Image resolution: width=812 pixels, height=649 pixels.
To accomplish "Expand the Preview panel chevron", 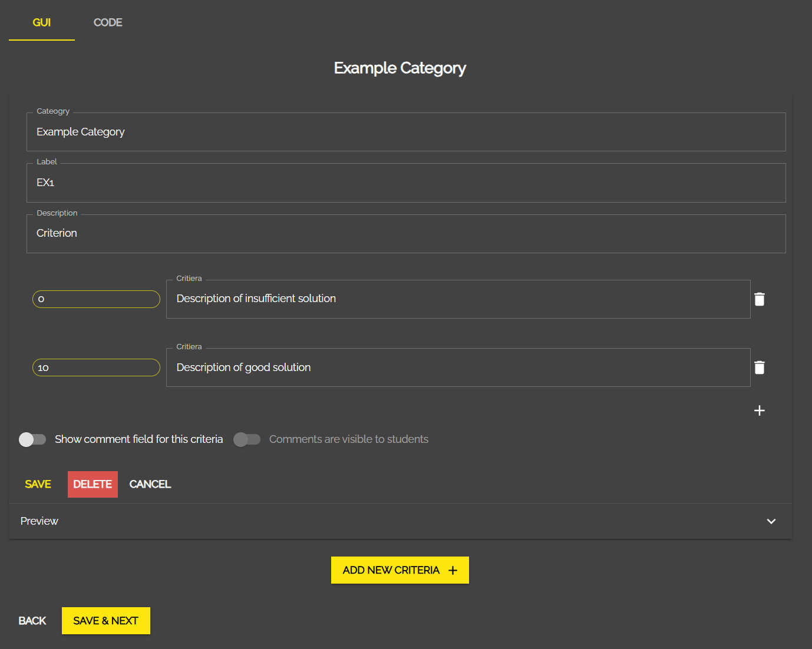I will pos(771,521).
